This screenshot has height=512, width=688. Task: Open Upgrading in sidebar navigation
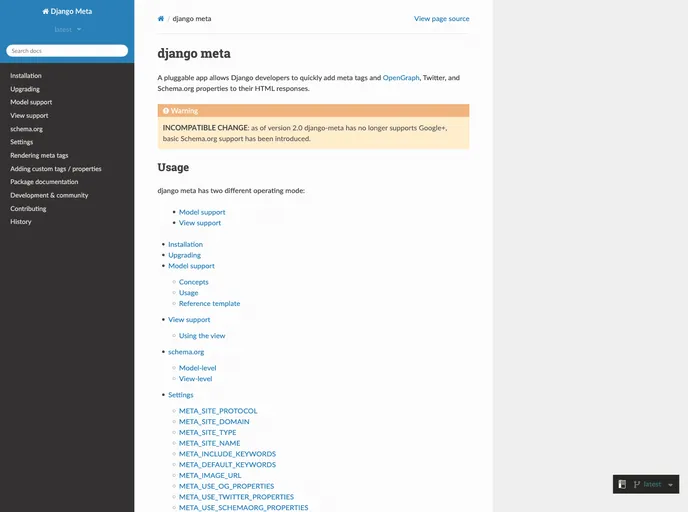click(25, 89)
